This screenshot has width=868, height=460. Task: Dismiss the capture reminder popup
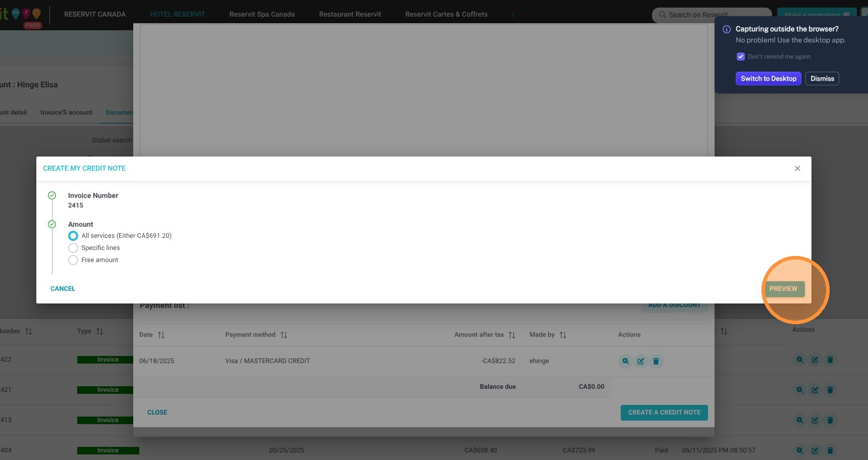point(822,79)
